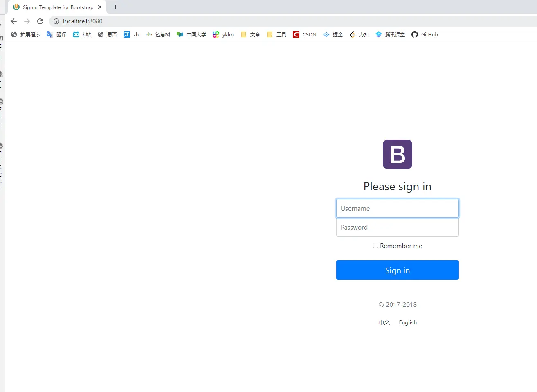Reload the page with the refresh icon
This screenshot has width=537, height=392.
(x=40, y=21)
